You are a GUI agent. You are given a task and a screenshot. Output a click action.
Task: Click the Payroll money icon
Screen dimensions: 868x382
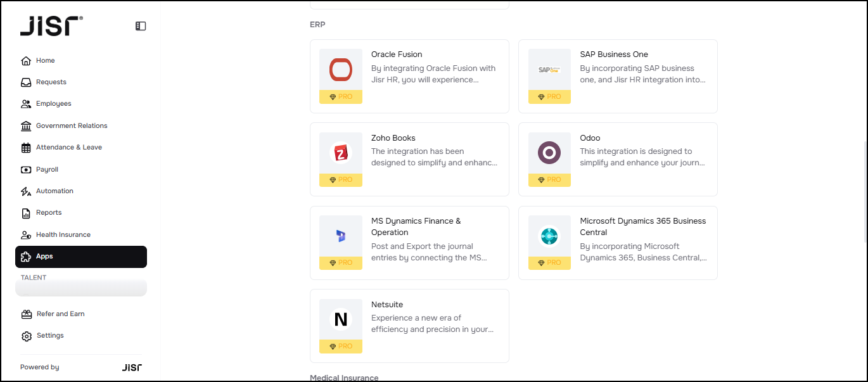pyautogui.click(x=26, y=170)
